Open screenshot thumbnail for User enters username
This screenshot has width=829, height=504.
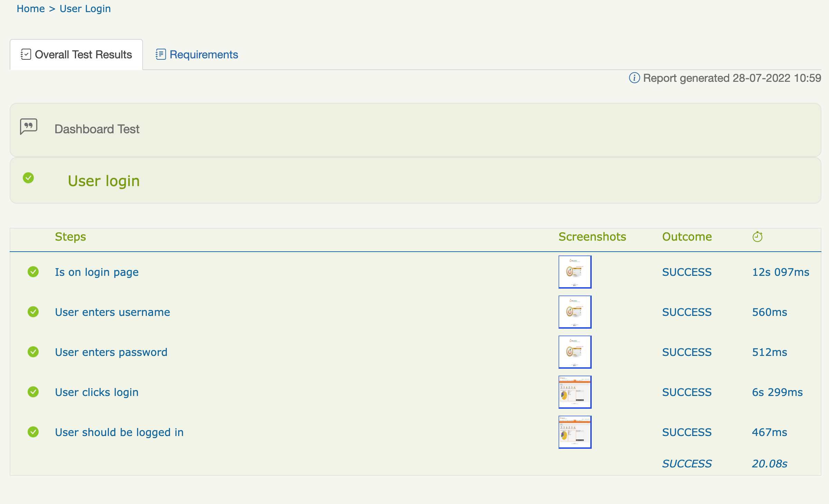pyautogui.click(x=575, y=312)
